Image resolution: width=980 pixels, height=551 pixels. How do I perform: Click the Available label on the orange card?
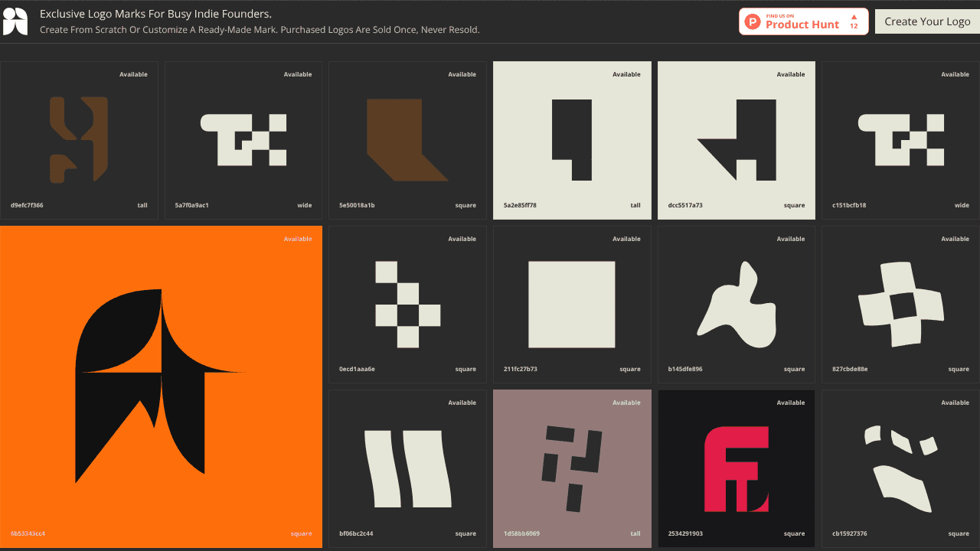(x=298, y=239)
